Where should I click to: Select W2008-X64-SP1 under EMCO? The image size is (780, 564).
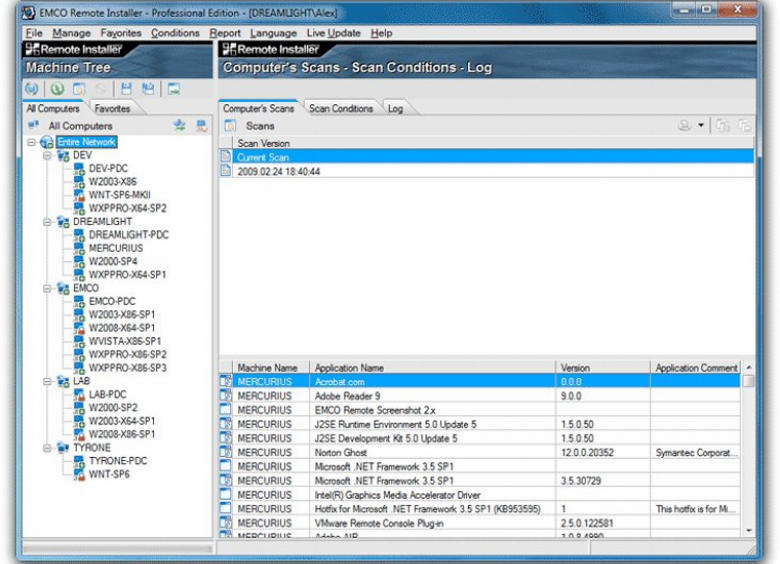click(122, 328)
